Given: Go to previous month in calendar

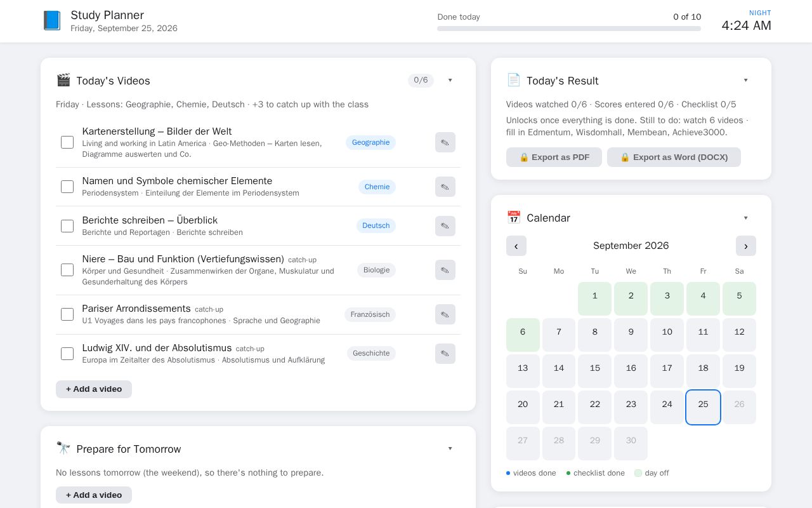Looking at the screenshot, I should coord(516,246).
